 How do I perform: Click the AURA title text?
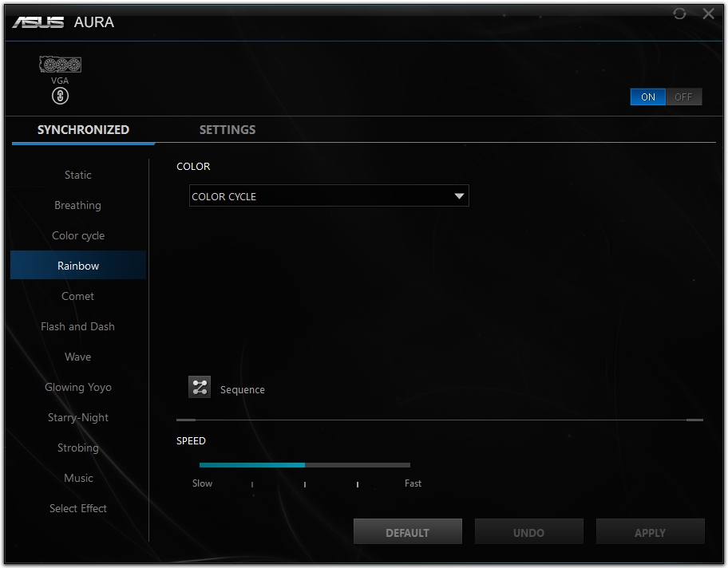(x=93, y=22)
